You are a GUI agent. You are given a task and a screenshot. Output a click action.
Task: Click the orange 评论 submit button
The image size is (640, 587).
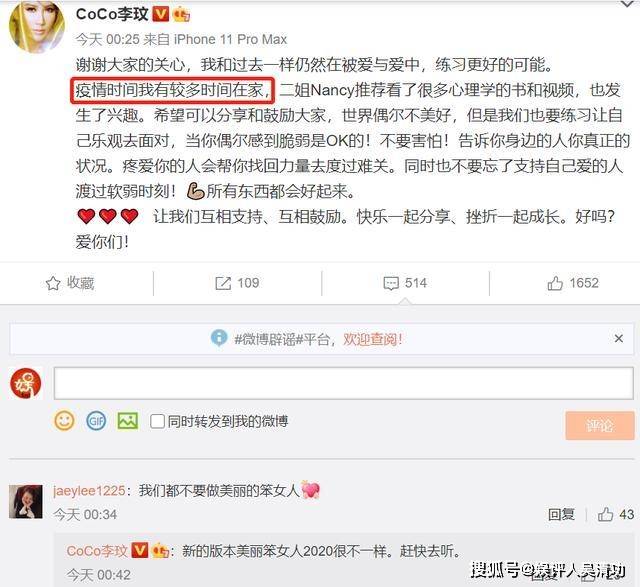tap(600, 426)
